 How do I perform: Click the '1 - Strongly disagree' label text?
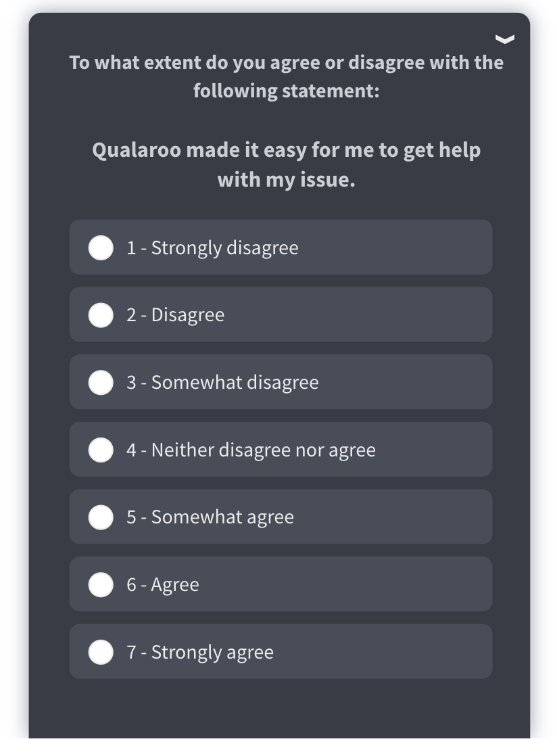pyautogui.click(x=212, y=247)
